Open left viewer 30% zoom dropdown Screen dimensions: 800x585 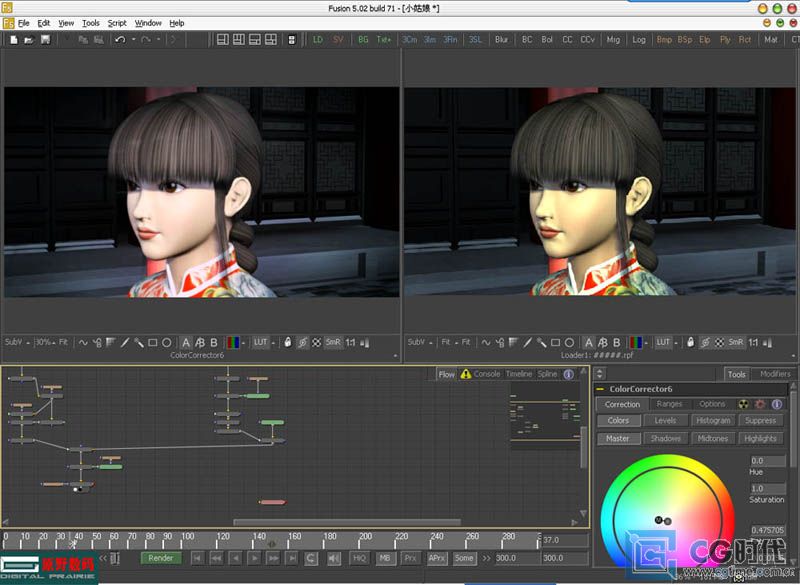(x=45, y=342)
